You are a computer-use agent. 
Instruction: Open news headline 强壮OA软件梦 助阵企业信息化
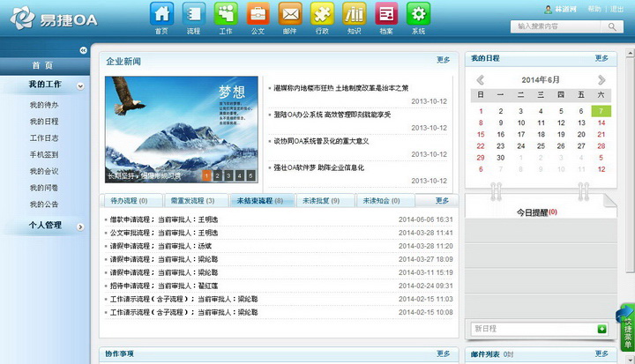coord(318,167)
